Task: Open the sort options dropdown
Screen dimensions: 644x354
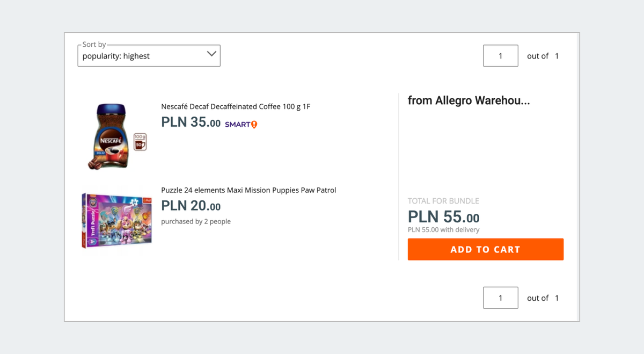Action: [x=149, y=55]
